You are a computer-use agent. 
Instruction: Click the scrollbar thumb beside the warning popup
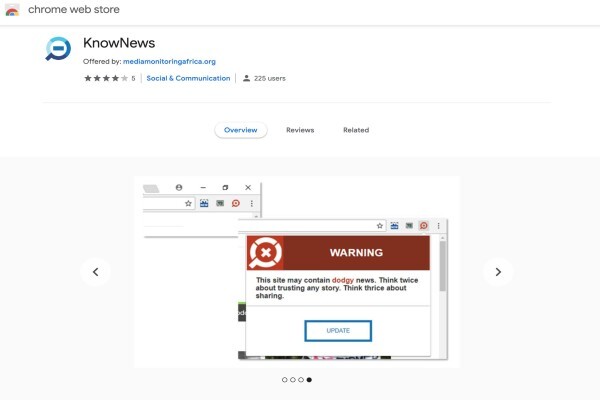pos(442,266)
